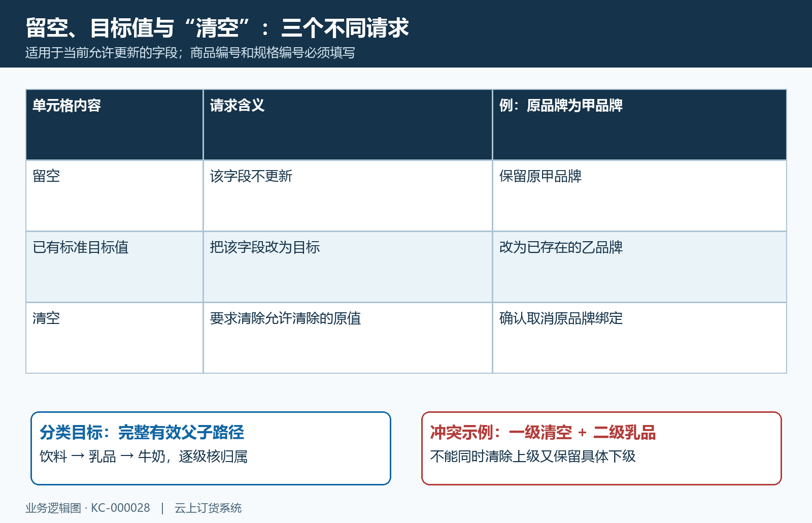The width and height of the screenshot is (812, 523).
Task: Select the 要求清除允许清除的原值 cell
Action: 348,338
